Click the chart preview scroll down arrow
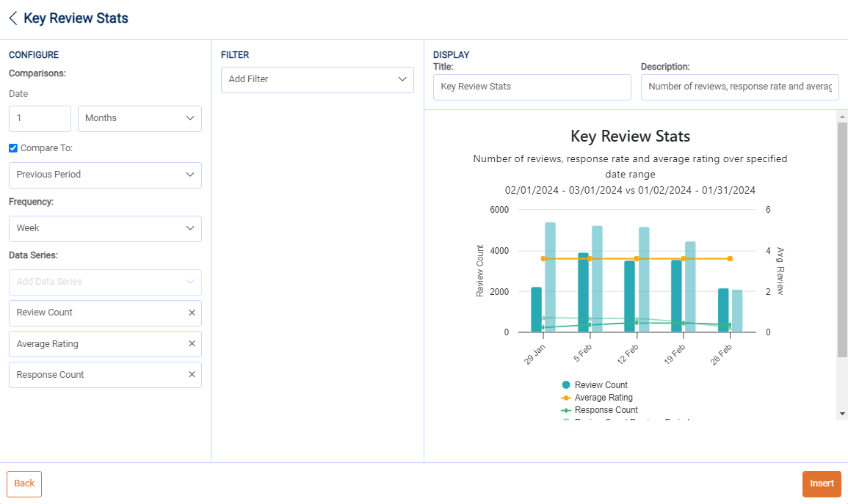The width and height of the screenshot is (848, 504). (x=842, y=414)
